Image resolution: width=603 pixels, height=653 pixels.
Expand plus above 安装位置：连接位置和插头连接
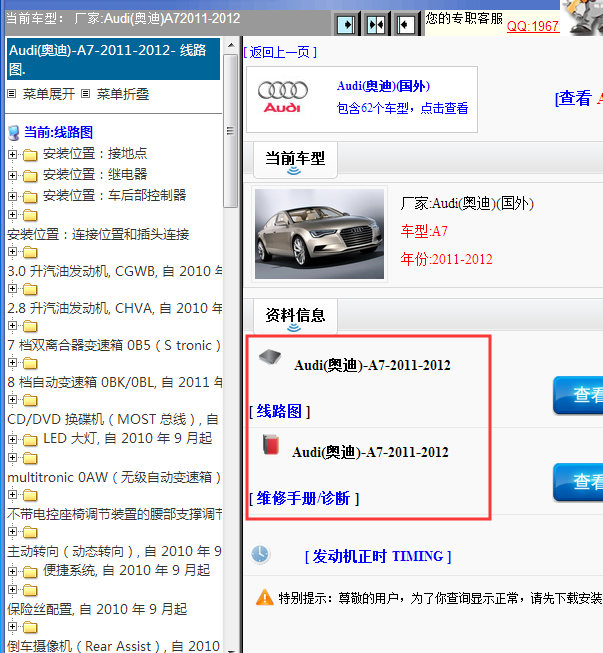(x=12, y=215)
